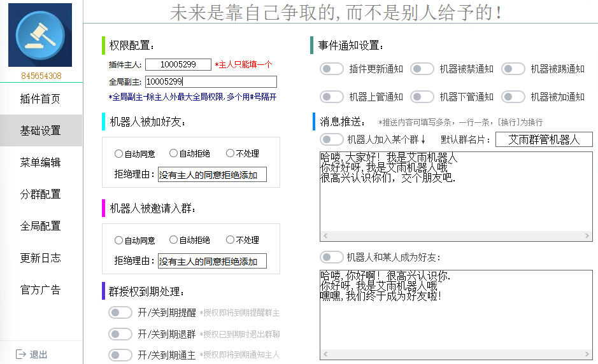The image size is (598, 364).
Task: Enable 机器被踢通知 switch
Action: (x=513, y=69)
